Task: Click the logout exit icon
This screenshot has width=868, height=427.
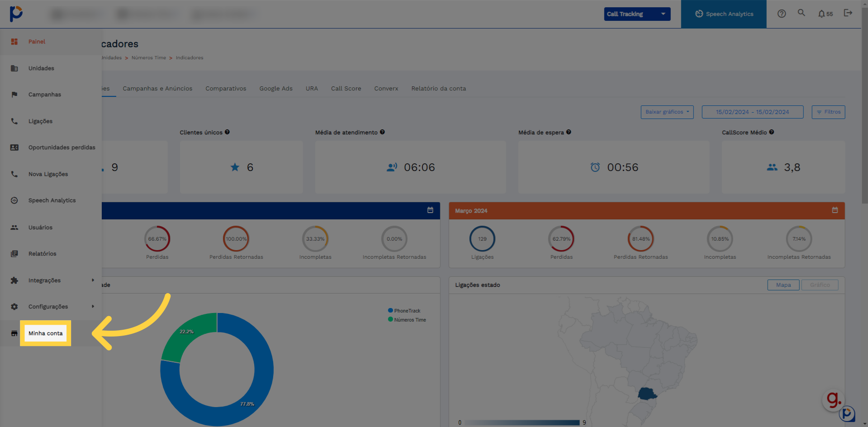Action: click(848, 13)
